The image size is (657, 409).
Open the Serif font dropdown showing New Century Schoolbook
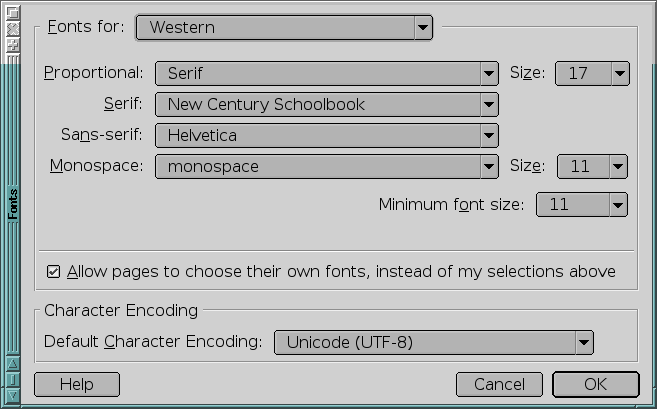[327, 104]
